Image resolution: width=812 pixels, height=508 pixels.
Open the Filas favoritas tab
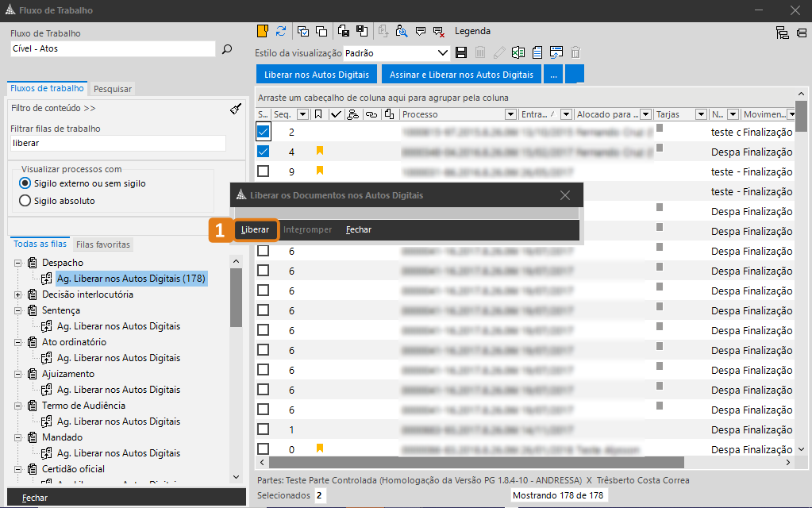[103, 244]
